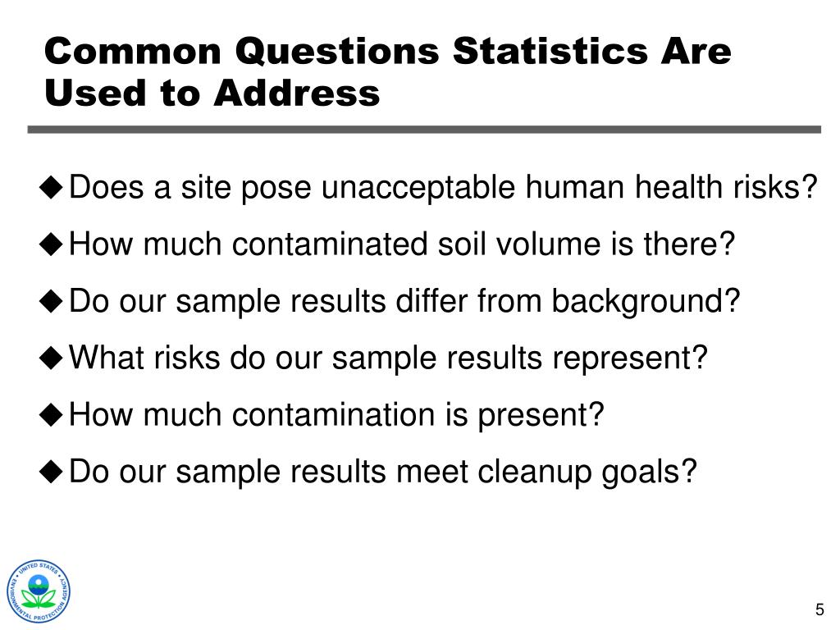Click diamond bullet beside 'differ from background'
The image size is (840, 630).
click(x=52, y=301)
